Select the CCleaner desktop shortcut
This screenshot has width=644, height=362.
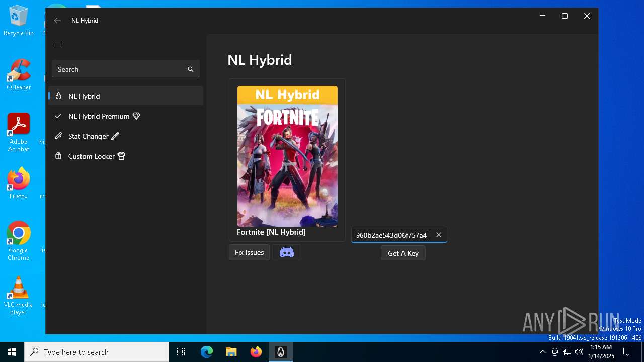19,75
